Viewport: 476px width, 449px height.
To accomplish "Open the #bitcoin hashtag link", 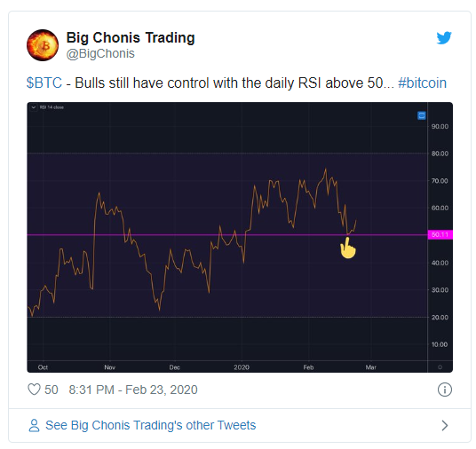I will coord(422,83).
